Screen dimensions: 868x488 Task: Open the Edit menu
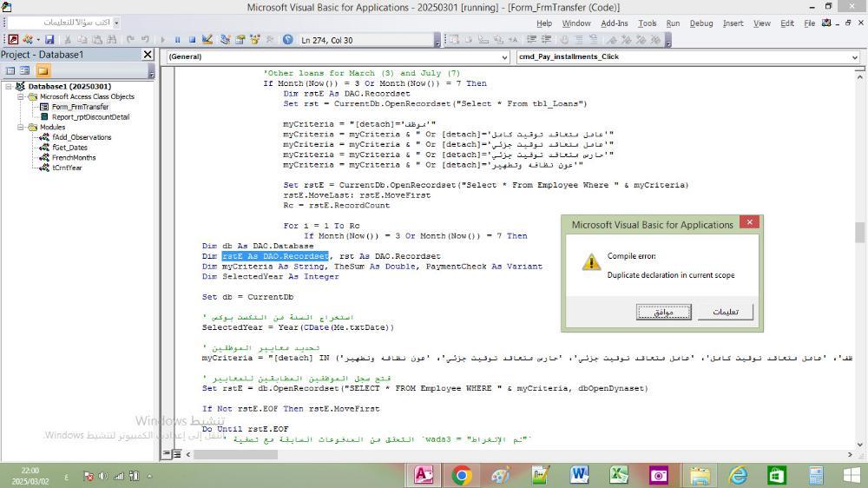(787, 23)
